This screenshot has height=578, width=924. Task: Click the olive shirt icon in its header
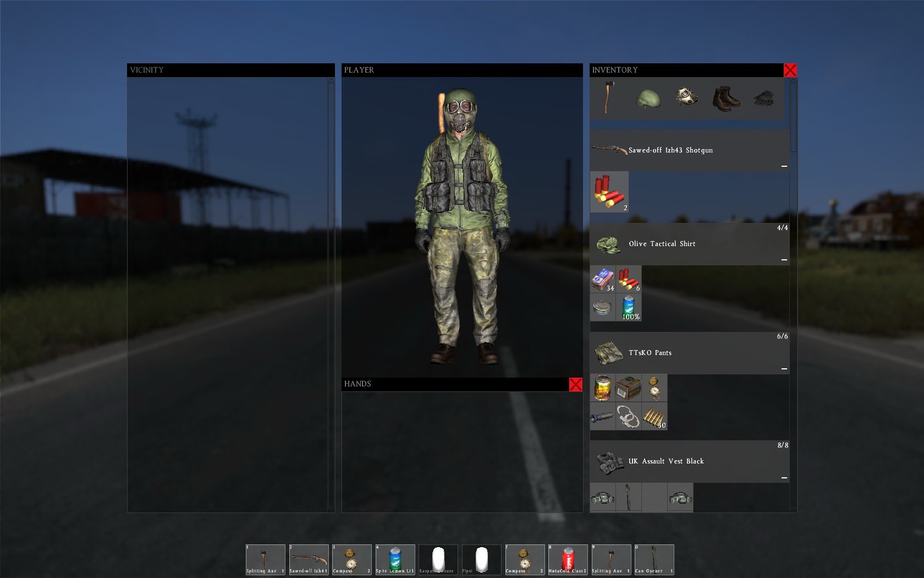pos(608,244)
